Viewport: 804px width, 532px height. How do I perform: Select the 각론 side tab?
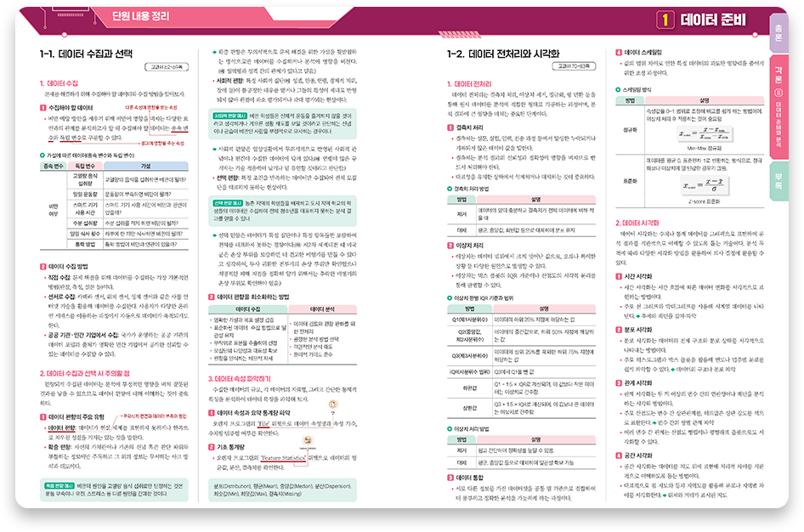[779, 106]
